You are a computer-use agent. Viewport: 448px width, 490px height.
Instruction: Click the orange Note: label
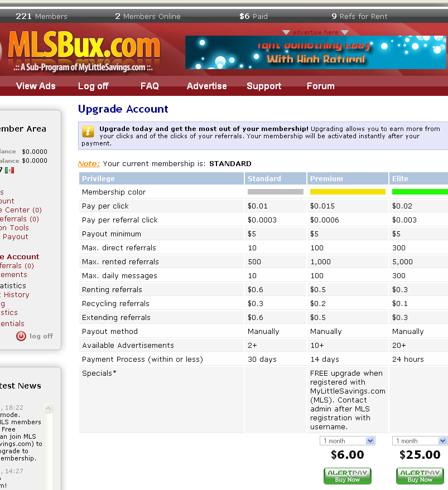tap(89, 163)
